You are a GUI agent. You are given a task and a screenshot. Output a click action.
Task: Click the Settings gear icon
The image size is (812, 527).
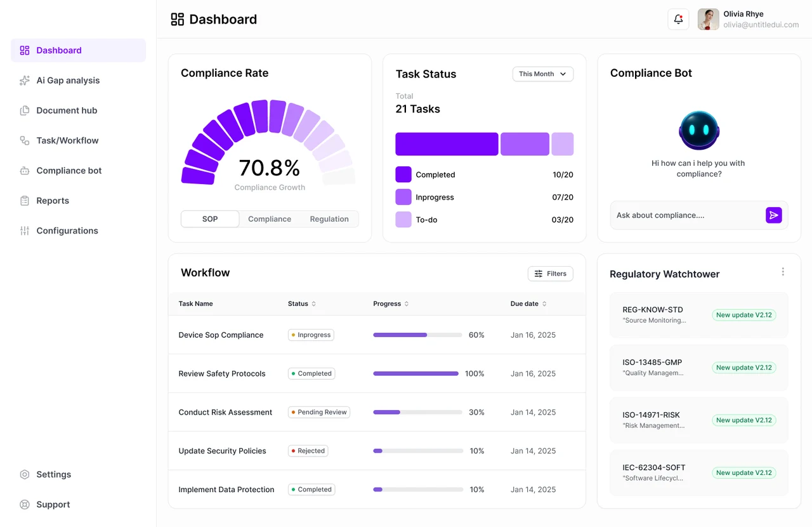coord(25,474)
